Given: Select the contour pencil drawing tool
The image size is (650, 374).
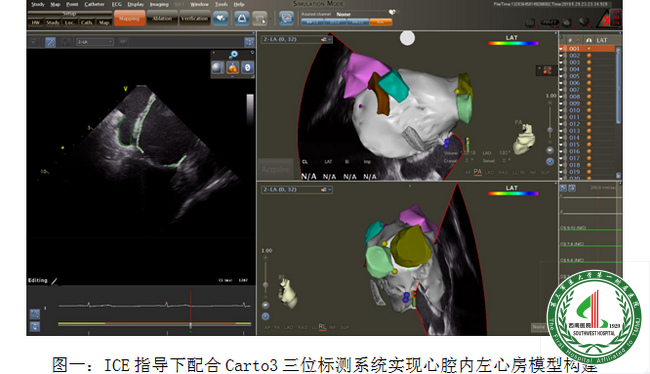Looking at the screenshot, I should [51, 42].
